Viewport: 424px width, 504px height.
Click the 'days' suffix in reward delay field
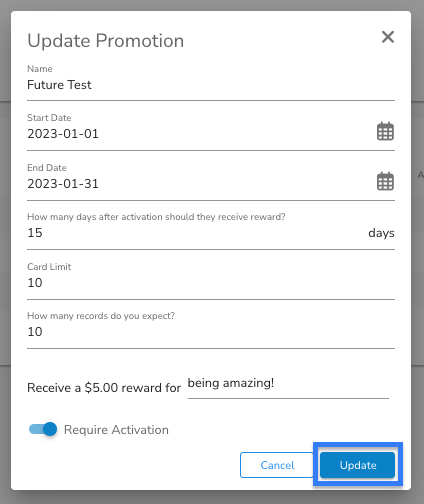coord(381,233)
